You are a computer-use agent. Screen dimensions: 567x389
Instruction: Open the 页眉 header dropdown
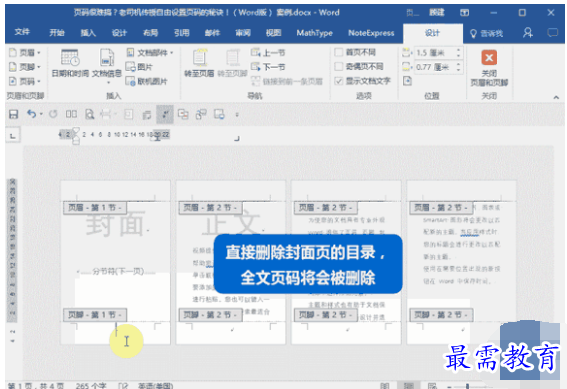click(25, 53)
